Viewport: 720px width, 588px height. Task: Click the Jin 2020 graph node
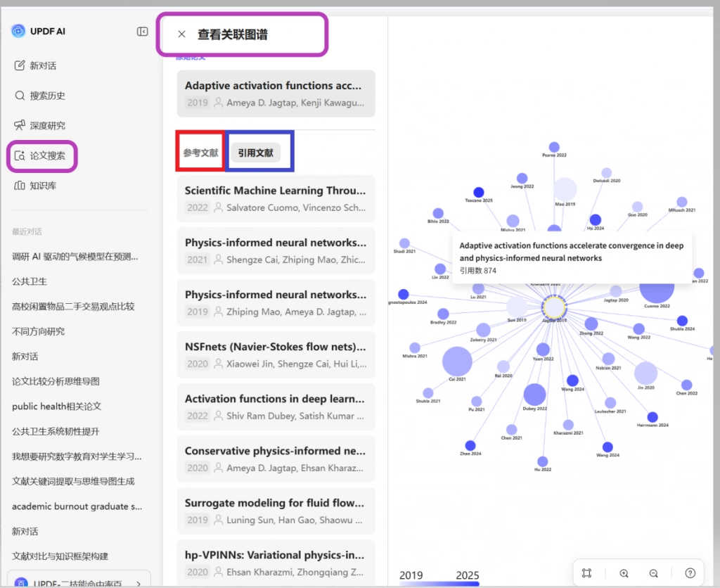click(x=645, y=373)
